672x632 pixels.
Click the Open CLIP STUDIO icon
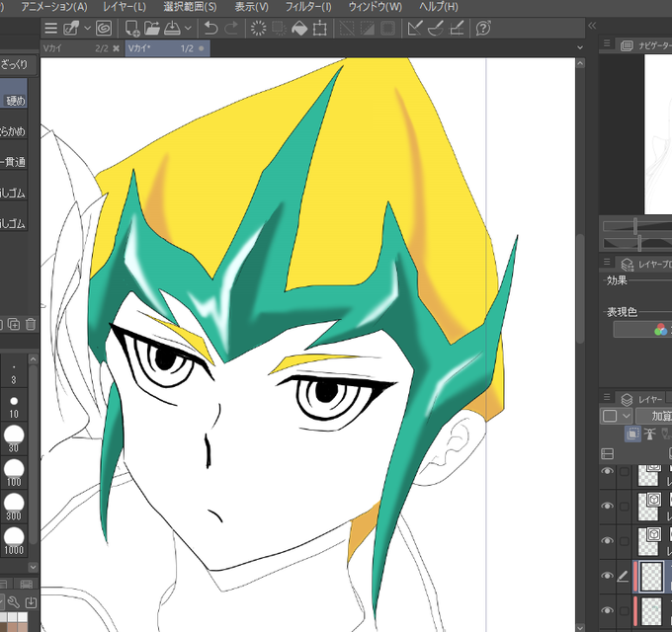(71, 29)
